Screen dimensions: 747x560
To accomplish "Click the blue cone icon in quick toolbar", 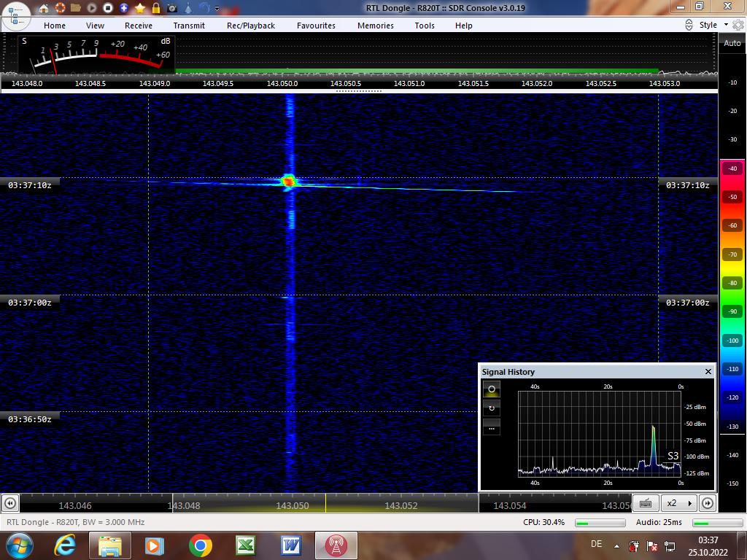I will [x=188, y=8].
